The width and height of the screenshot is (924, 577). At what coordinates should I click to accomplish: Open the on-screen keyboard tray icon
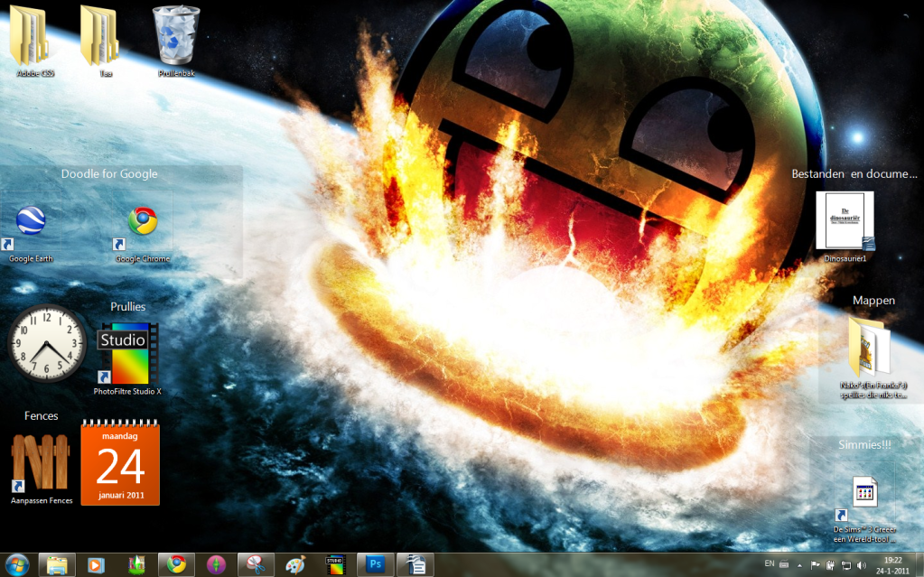click(x=784, y=564)
